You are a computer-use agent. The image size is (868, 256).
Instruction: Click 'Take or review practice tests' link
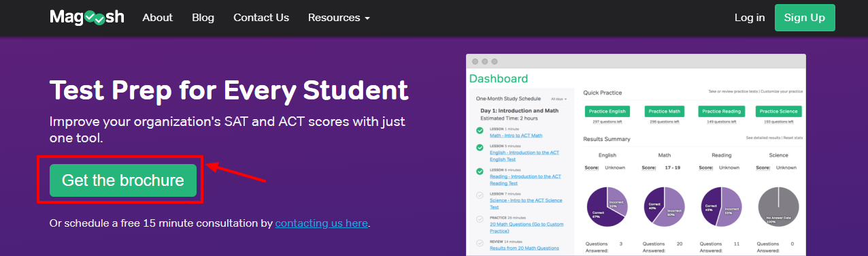(x=733, y=91)
